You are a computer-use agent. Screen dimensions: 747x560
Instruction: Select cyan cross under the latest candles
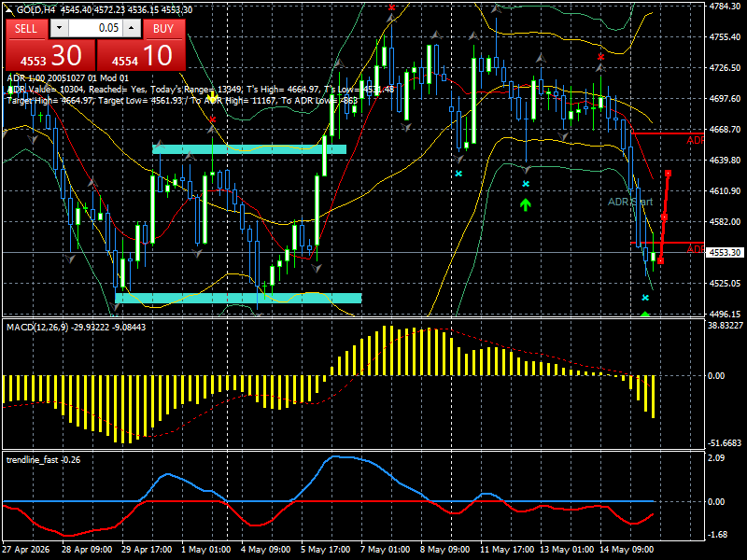pyautogui.click(x=645, y=298)
